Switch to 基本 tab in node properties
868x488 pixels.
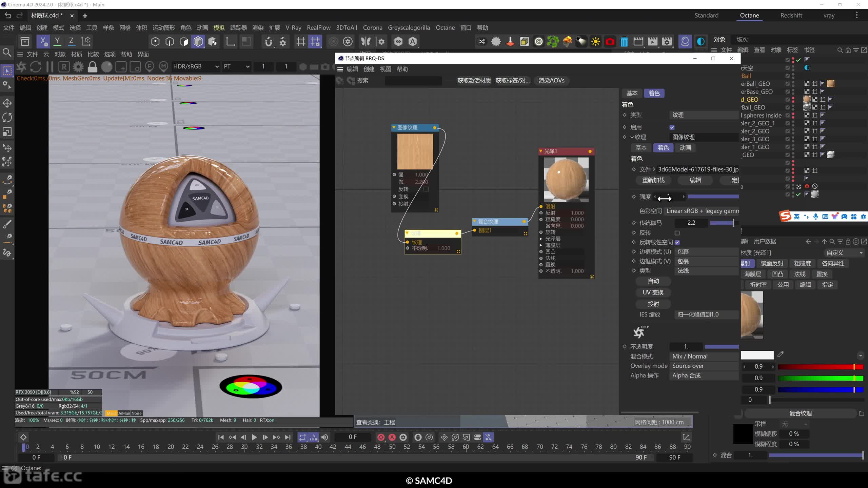point(632,93)
